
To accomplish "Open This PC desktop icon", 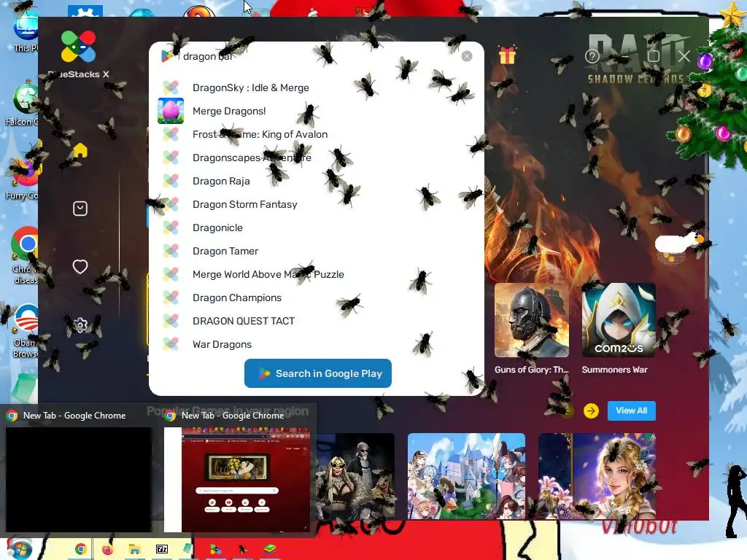I will [26, 31].
